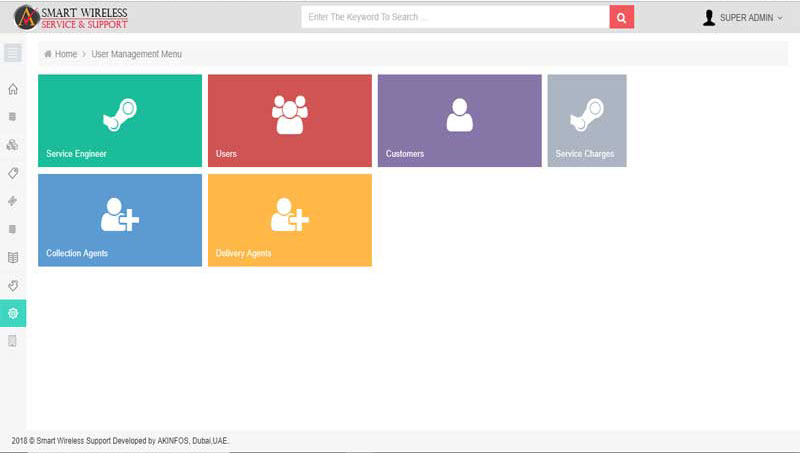This screenshot has height=453, width=800.
Task: Expand the Super Admin user dropdown
Action: coord(743,18)
